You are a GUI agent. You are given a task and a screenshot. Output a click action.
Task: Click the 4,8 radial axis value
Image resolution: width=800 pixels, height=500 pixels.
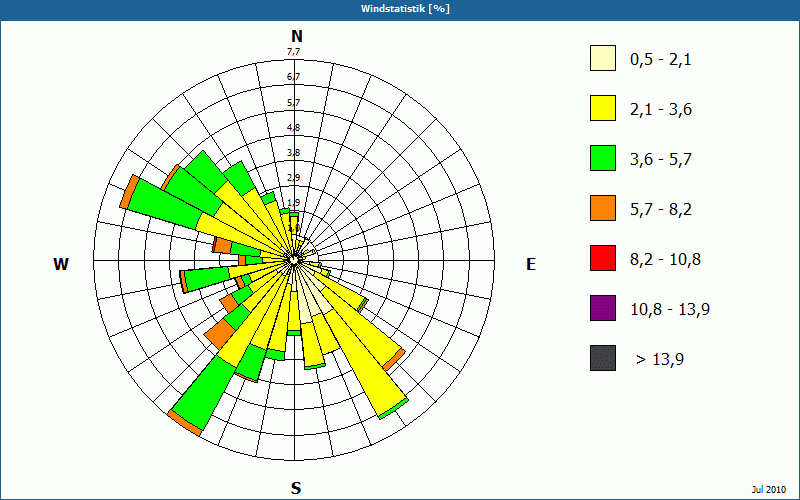pos(293,128)
